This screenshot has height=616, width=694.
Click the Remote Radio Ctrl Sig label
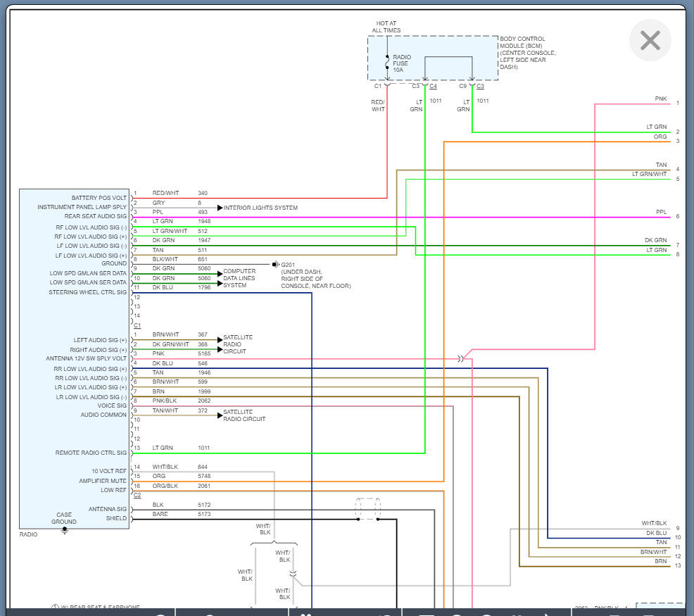pyautogui.click(x=91, y=453)
